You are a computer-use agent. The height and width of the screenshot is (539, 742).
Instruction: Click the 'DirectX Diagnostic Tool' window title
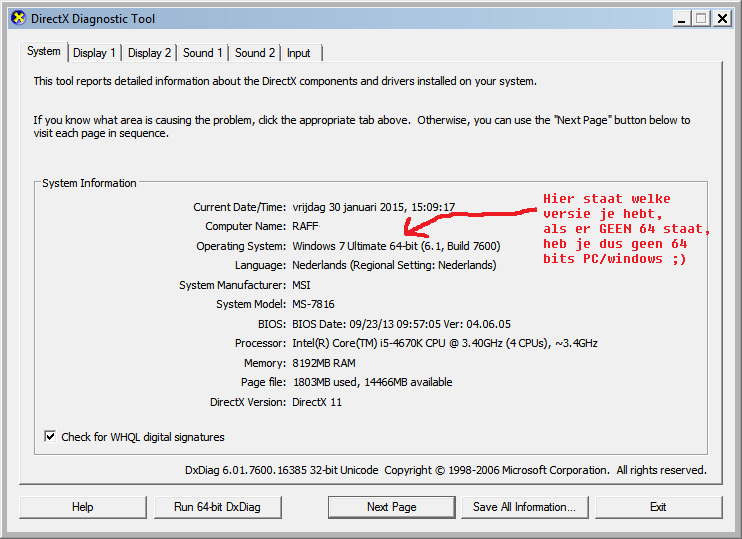[93, 19]
